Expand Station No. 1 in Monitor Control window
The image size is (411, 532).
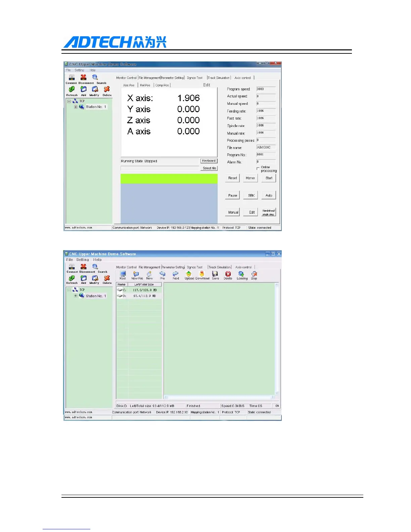click(76, 107)
